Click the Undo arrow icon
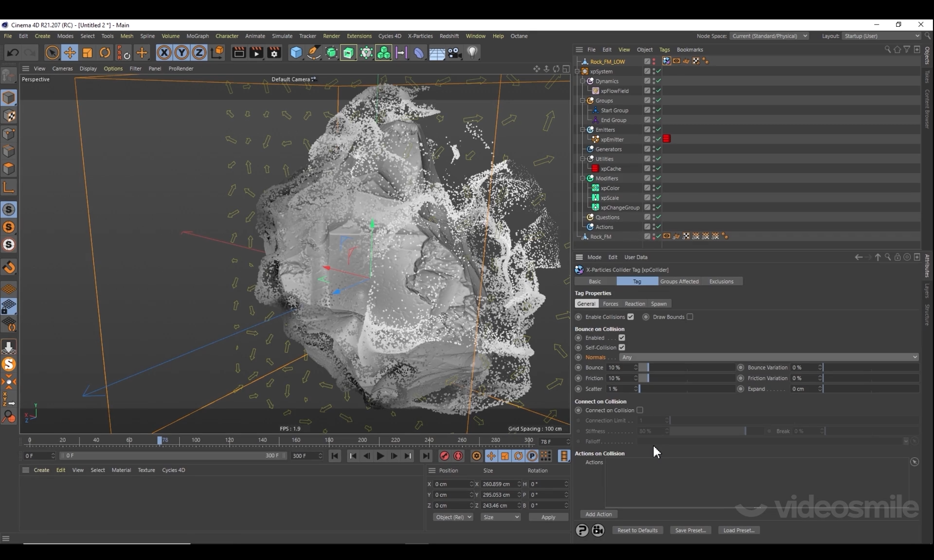 13,53
